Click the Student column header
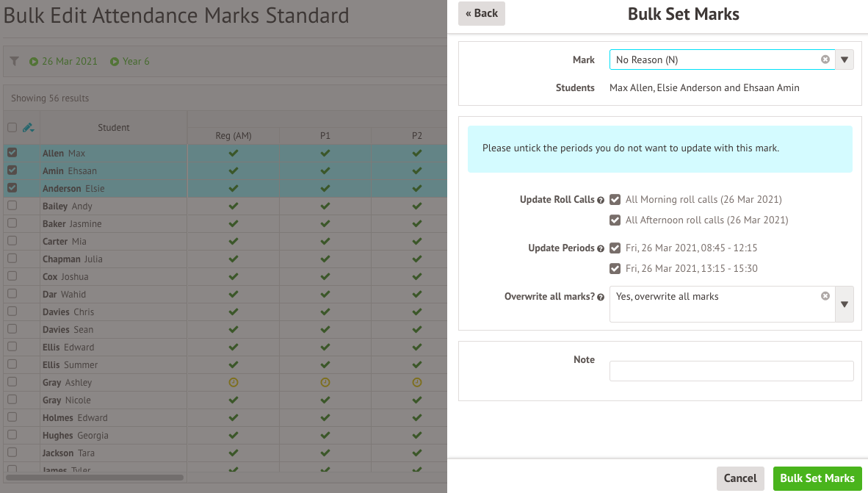Viewport: 868px width, 493px height. pyautogui.click(x=114, y=127)
